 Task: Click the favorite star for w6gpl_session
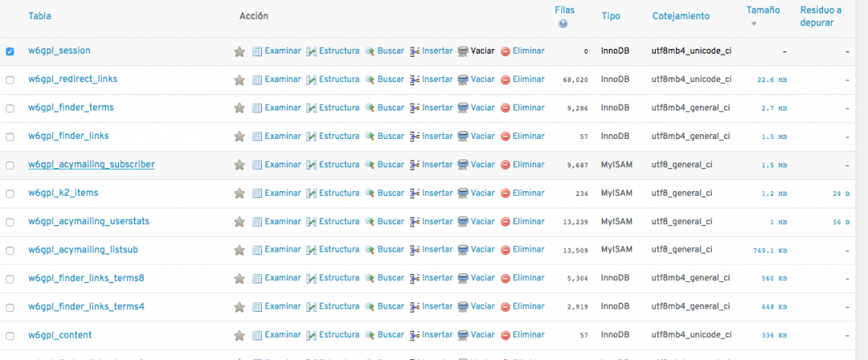point(239,51)
